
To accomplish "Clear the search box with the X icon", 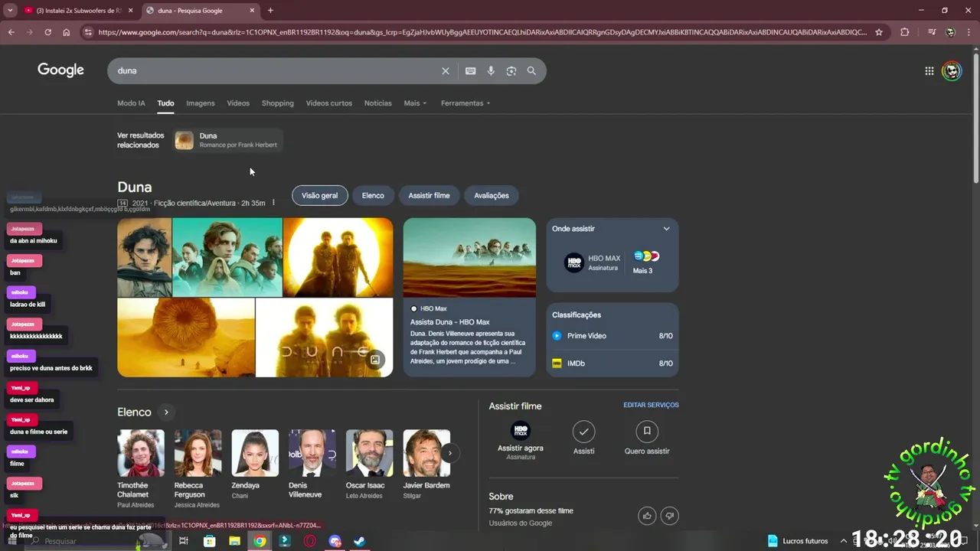I will click(x=446, y=71).
